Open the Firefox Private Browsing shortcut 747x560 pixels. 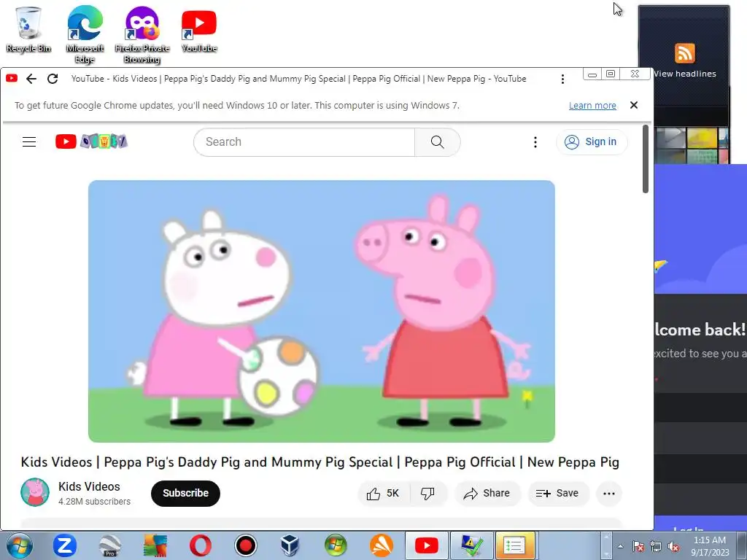coord(142,34)
